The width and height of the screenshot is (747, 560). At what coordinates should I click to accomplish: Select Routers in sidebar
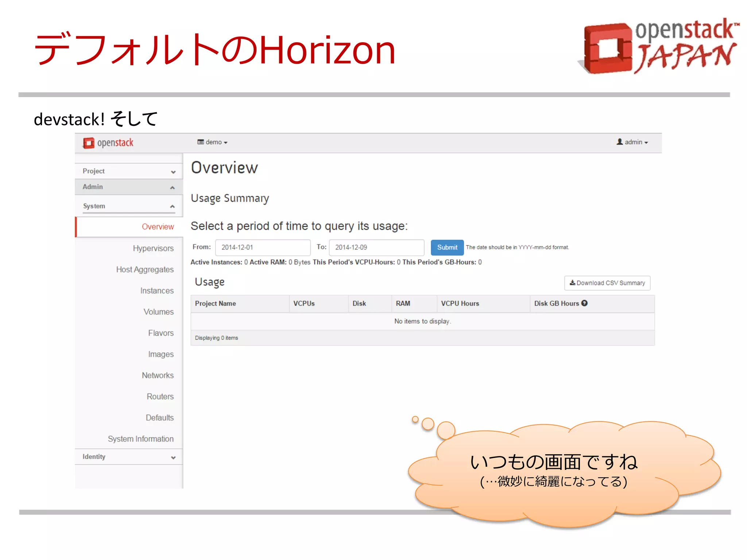[160, 396]
